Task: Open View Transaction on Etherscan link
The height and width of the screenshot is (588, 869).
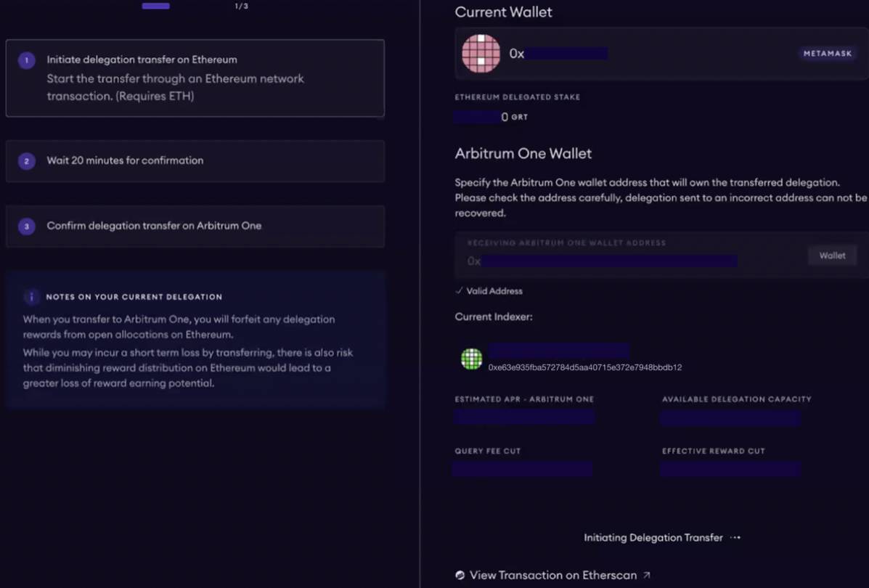Action: tap(552, 576)
